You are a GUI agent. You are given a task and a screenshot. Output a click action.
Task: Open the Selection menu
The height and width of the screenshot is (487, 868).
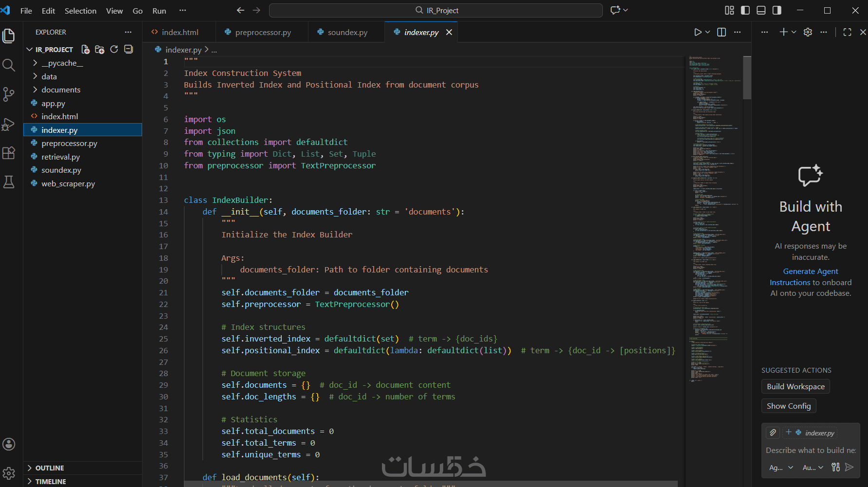pyautogui.click(x=80, y=11)
